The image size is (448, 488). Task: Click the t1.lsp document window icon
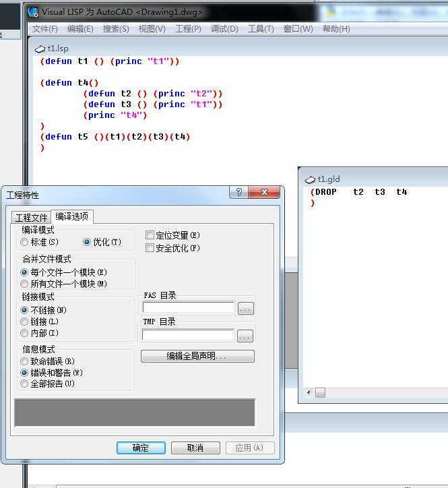coord(40,49)
